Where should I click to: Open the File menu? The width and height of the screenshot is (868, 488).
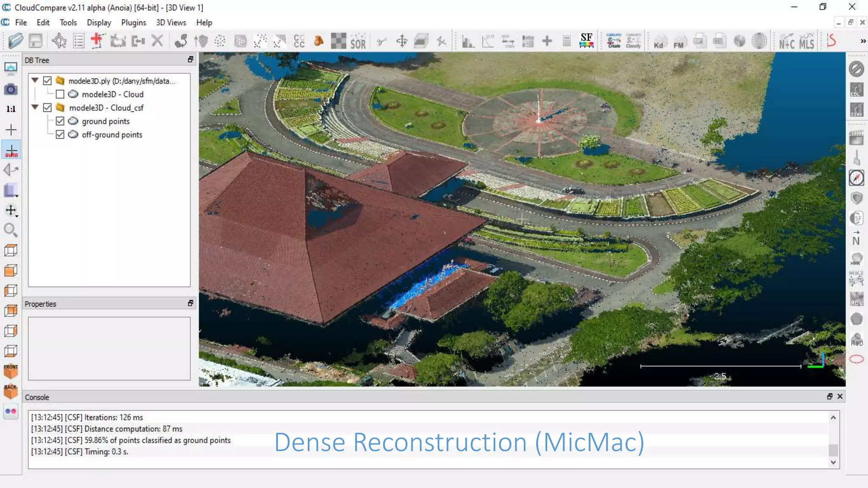21,22
